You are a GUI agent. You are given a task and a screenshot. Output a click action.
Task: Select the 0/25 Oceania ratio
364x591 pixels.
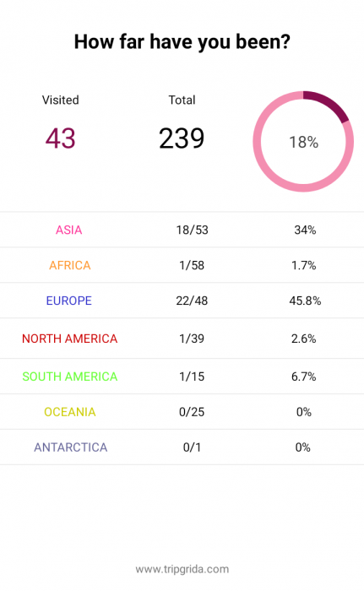coord(192,412)
